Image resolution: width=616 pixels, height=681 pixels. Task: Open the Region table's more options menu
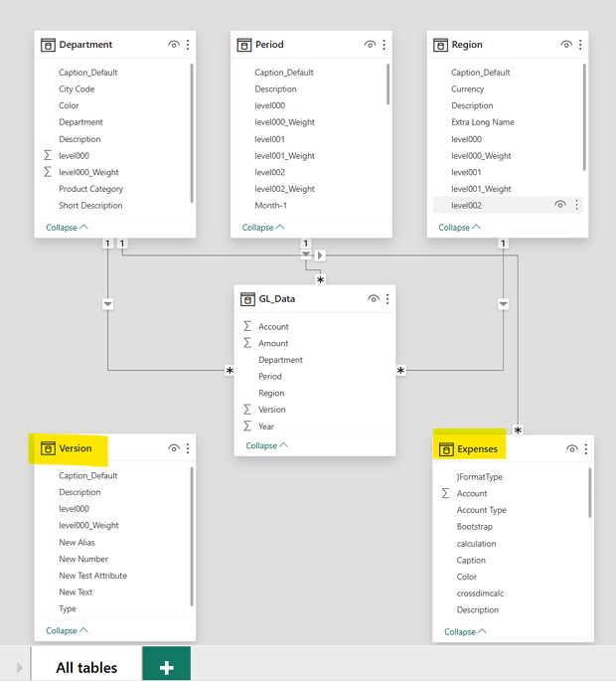pyautogui.click(x=580, y=45)
